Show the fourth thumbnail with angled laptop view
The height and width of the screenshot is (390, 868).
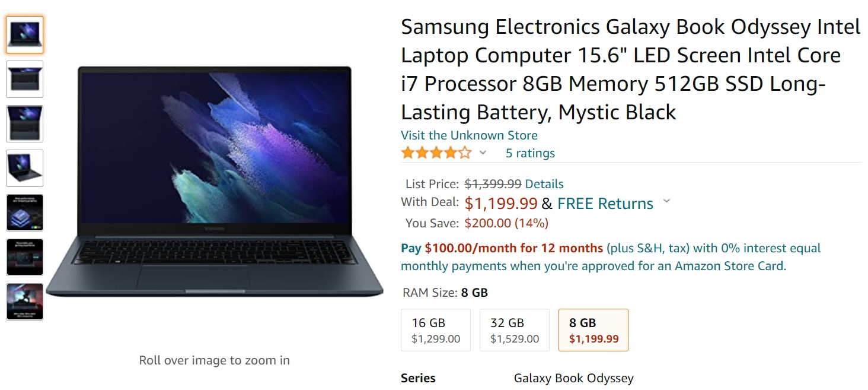tap(24, 168)
